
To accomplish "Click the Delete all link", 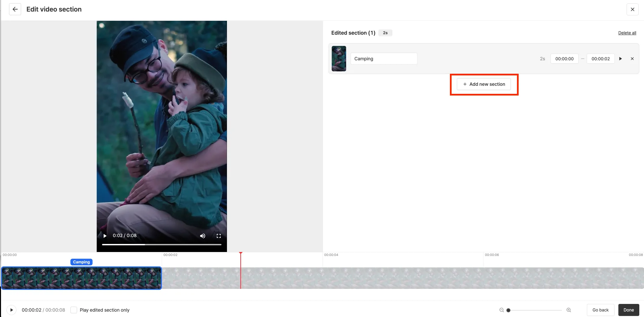I will (x=627, y=33).
